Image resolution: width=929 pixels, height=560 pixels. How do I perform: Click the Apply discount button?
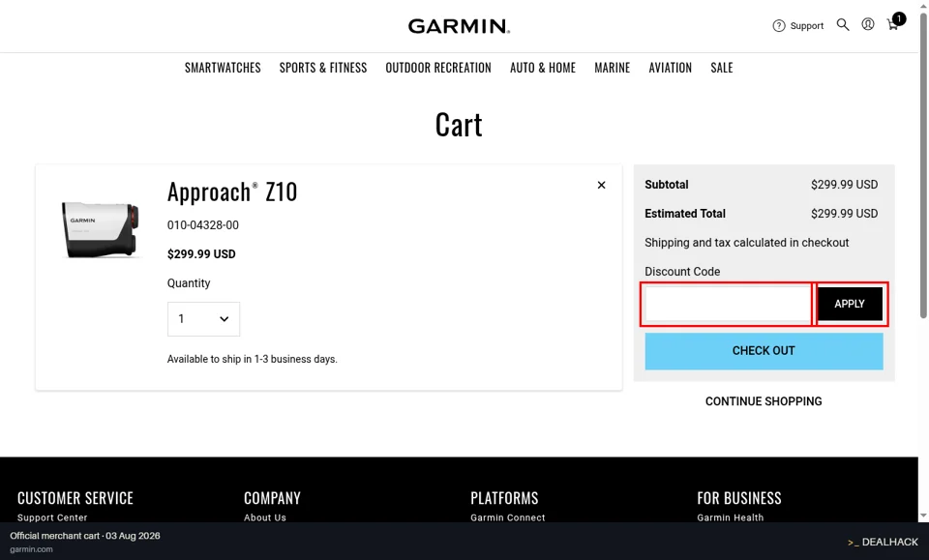pyautogui.click(x=850, y=304)
